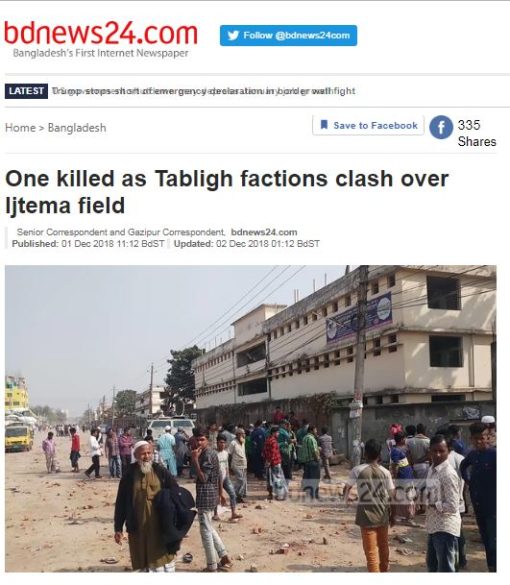
Task: Click the bookmark icon in Save to Facebook
Action: coord(324,125)
